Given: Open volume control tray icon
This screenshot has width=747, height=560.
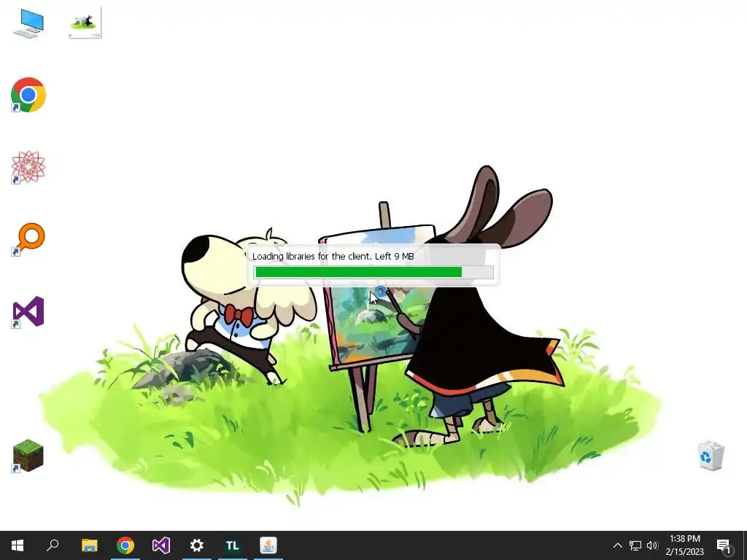Looking at the screenshot, I should click(x=651, y=545).
